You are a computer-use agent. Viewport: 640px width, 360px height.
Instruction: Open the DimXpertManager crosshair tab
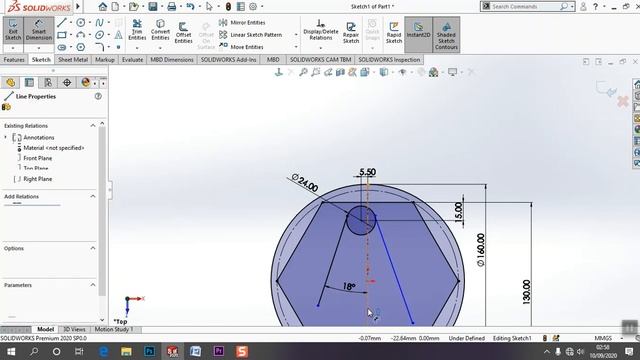[67, 83]
